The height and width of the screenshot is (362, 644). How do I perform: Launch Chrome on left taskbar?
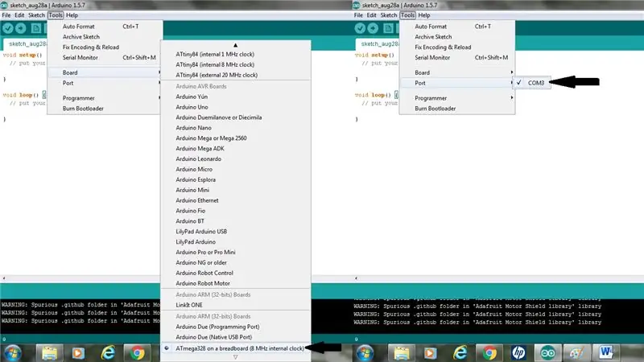(x=137, y=353)
